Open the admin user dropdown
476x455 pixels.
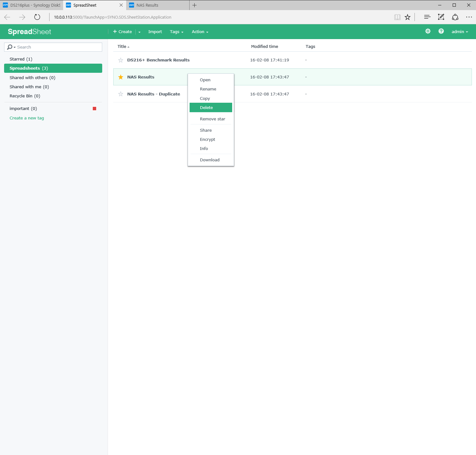[460, 32]
